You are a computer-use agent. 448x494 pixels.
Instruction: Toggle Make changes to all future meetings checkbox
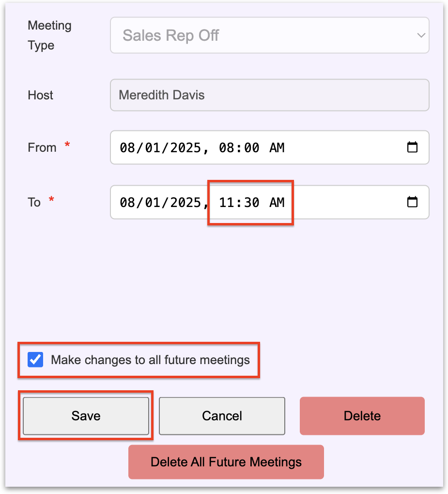(x=35, y=360)
